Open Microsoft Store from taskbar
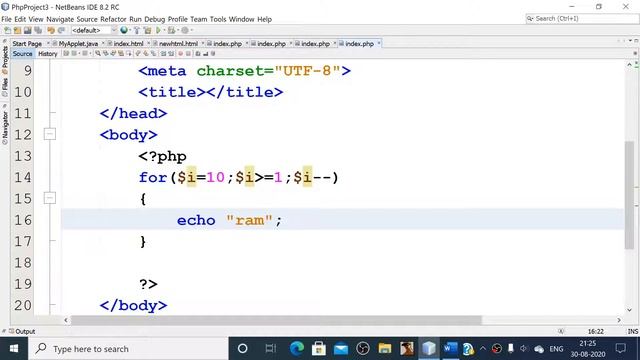This screenshot has width=640, height=360. [319, 349]
